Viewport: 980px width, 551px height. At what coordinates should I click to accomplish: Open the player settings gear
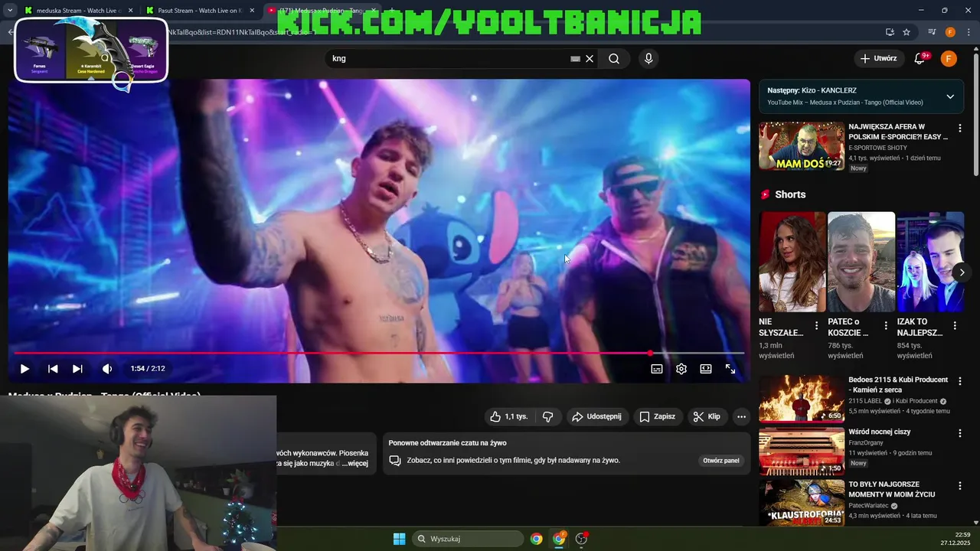(x=681, y=369)
